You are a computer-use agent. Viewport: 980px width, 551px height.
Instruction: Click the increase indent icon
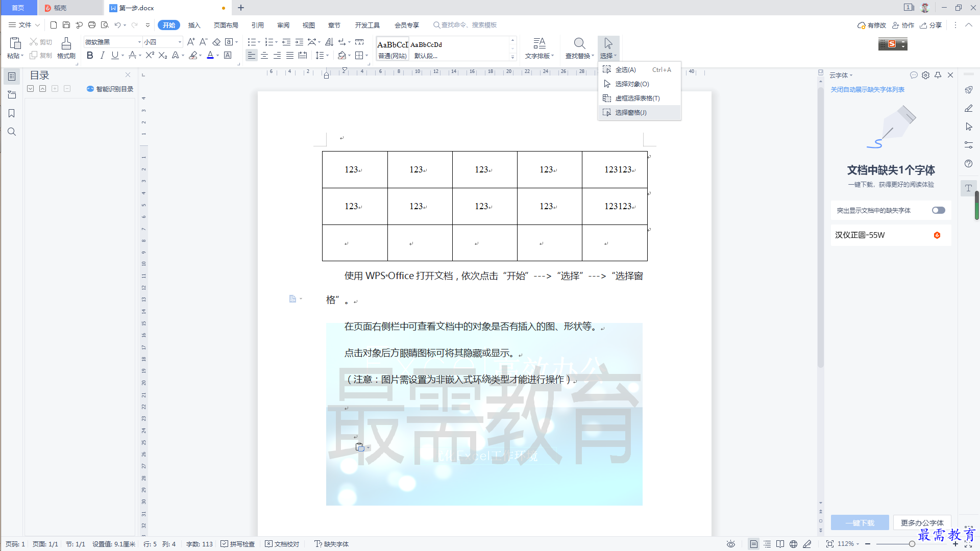pos(299,42)
